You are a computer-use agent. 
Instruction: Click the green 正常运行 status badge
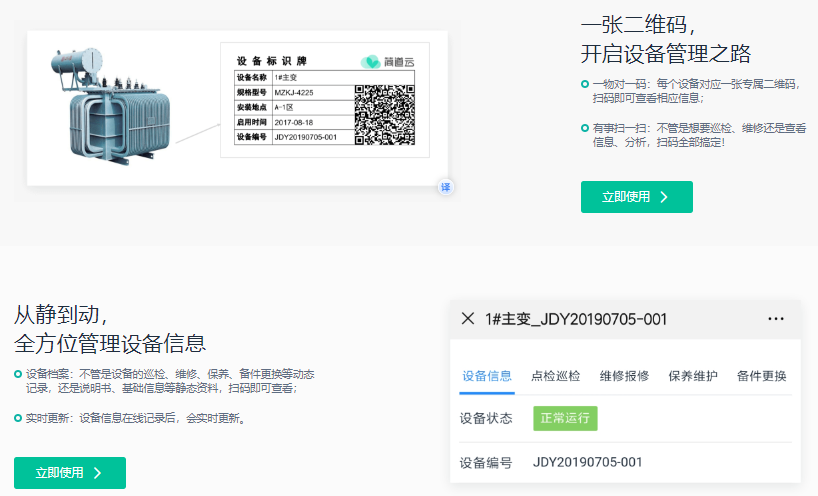[565, 419]
